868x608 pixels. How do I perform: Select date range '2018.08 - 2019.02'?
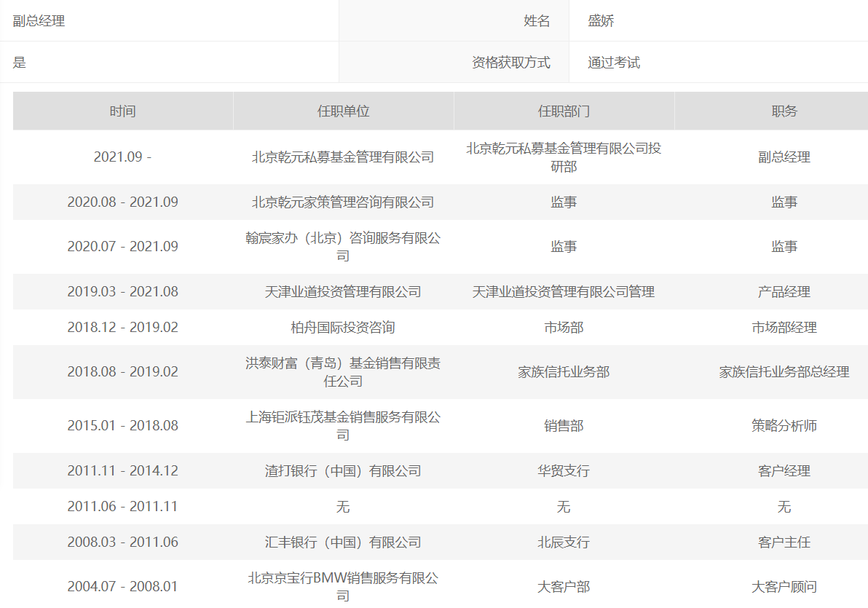(x=123, y=371)
